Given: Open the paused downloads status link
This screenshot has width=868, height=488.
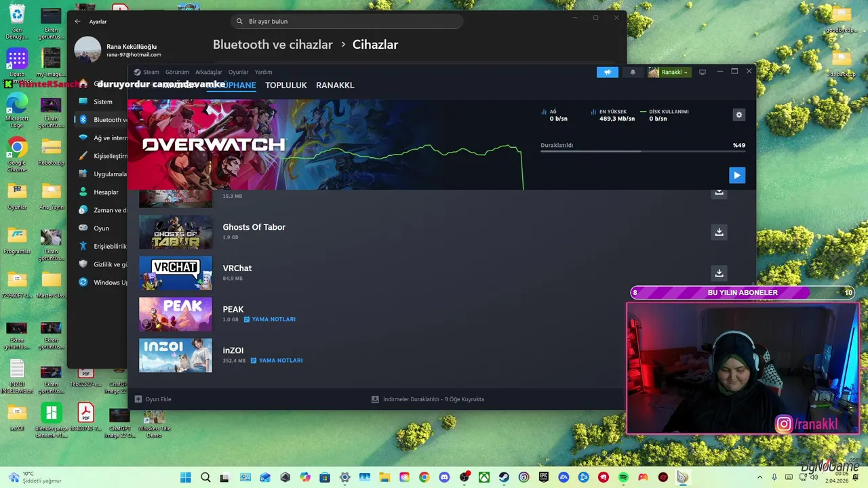Looking at the screenshot, I should coord(428,399).
